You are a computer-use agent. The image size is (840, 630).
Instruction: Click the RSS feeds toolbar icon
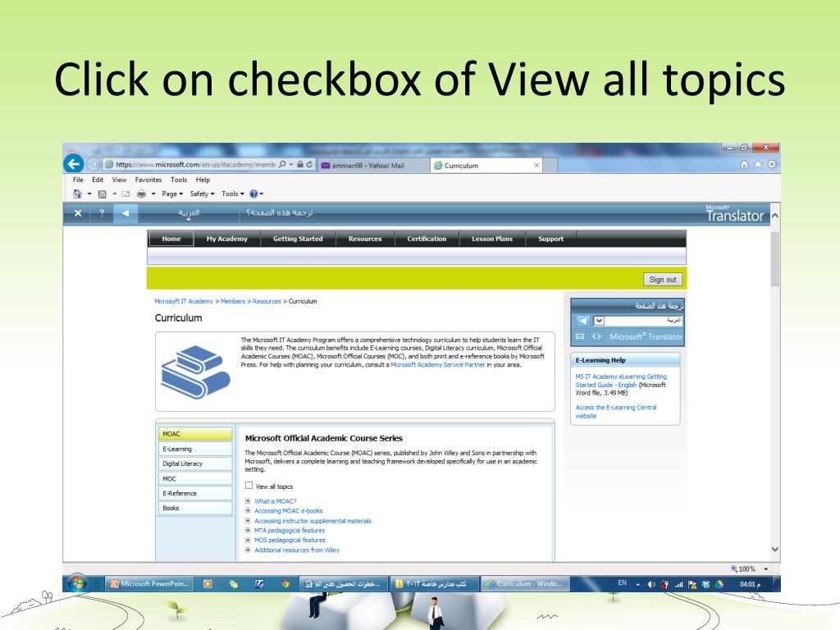pyautogui.click(x=102, y=194)
